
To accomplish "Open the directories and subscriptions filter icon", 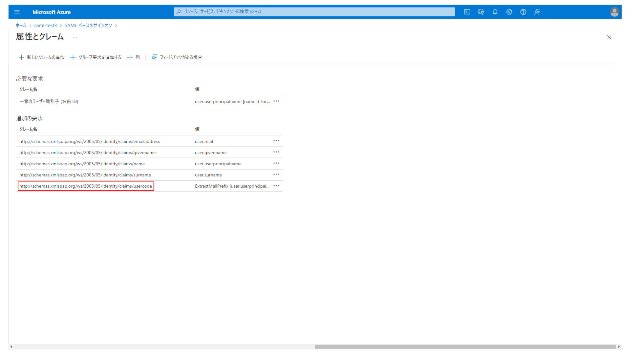I will click(x=481, y=12).
